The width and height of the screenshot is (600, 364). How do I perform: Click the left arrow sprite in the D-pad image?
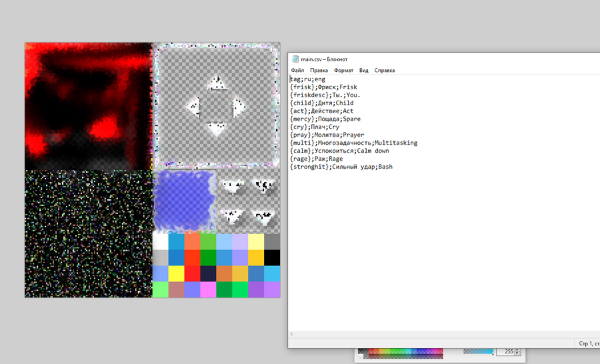[193, 107]
